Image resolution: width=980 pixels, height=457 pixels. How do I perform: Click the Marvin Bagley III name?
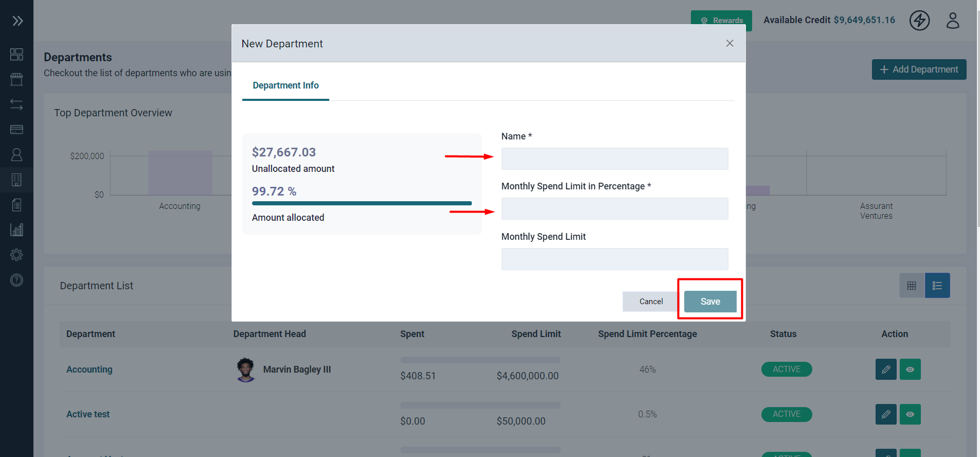coord(297,370)
